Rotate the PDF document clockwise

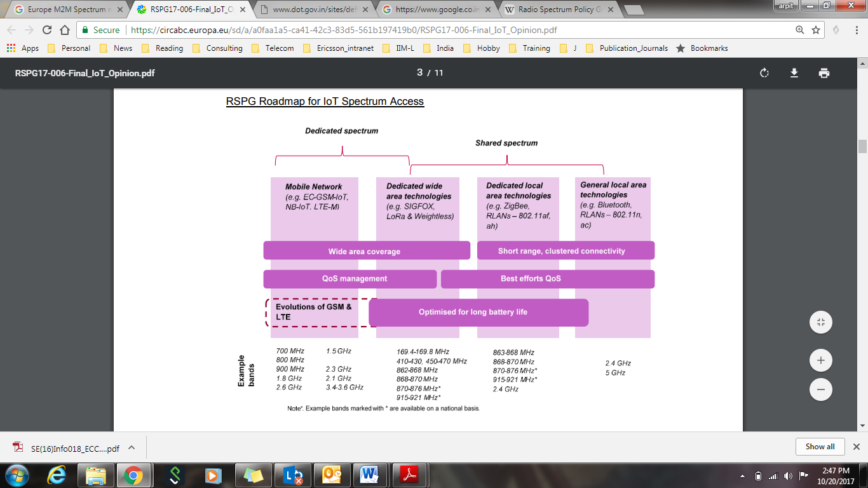pos(764,73)
